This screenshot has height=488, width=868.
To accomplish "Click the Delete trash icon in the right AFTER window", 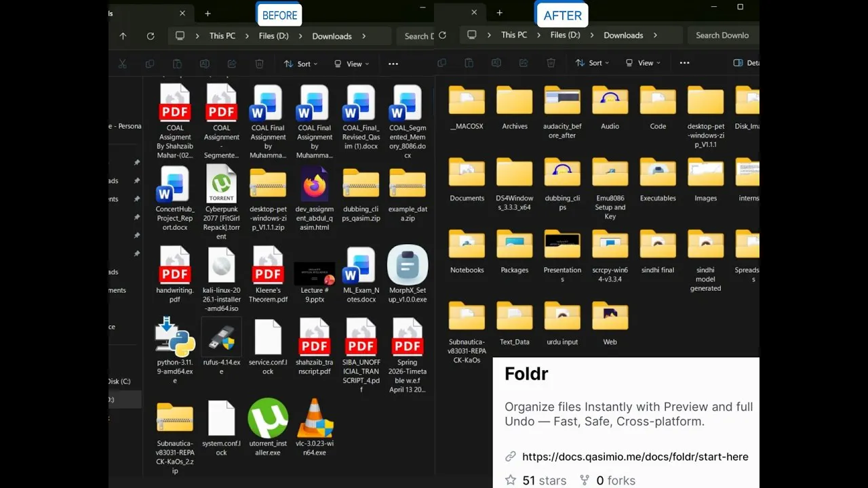I will point(551,63).
